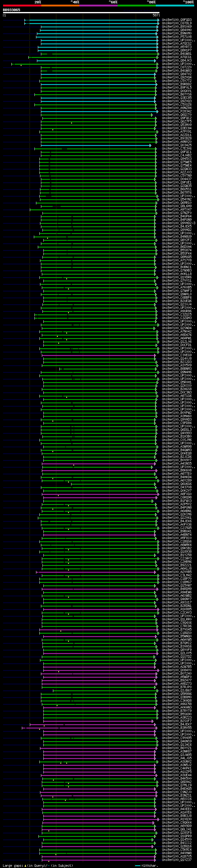This screenshot has height=868, width=197.
Task: Select the UniRef100_Q4V993 label
Action: point(177,433)
